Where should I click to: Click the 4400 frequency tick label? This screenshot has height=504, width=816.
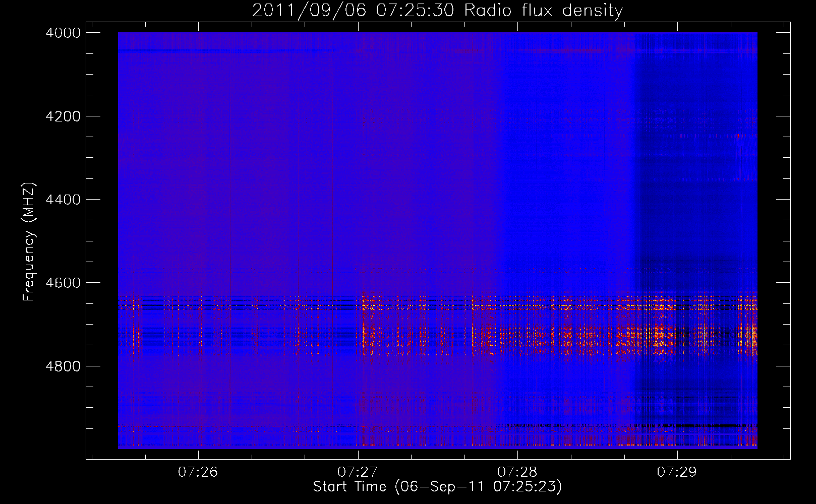(63, 200)
